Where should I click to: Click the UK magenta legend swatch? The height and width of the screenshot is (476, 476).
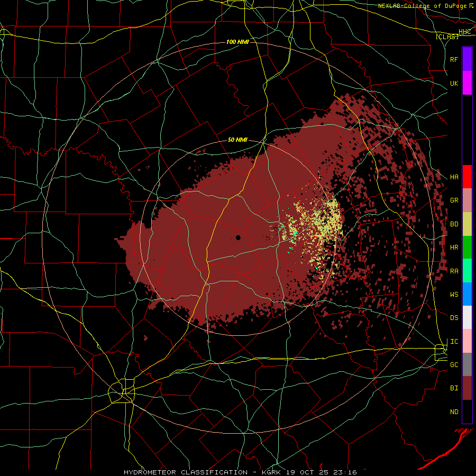(467, 83)
